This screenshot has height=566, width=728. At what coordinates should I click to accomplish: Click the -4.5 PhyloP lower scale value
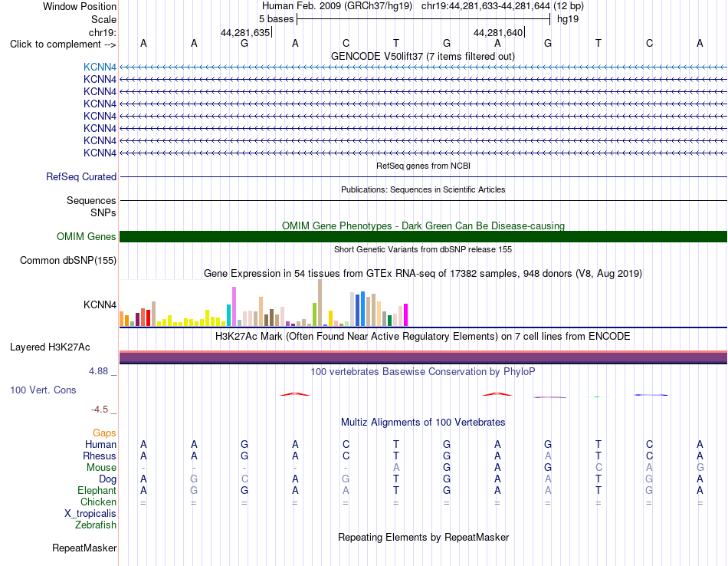click(x=100, y=410)
